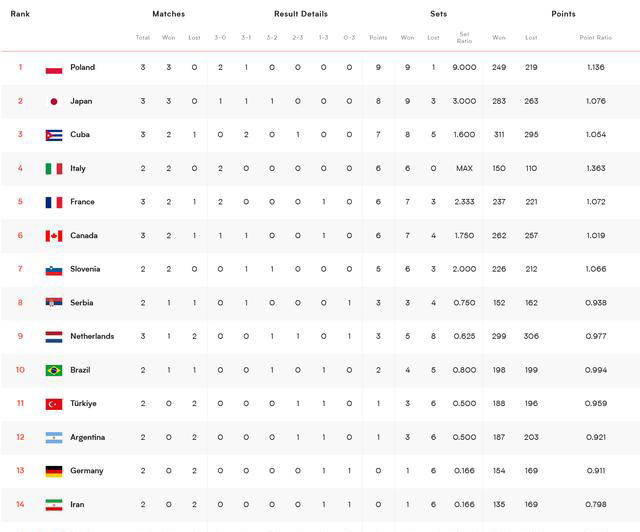Screen dimensions: 640x532
Task: Click the Argentina flag icon
Action: 54,438
